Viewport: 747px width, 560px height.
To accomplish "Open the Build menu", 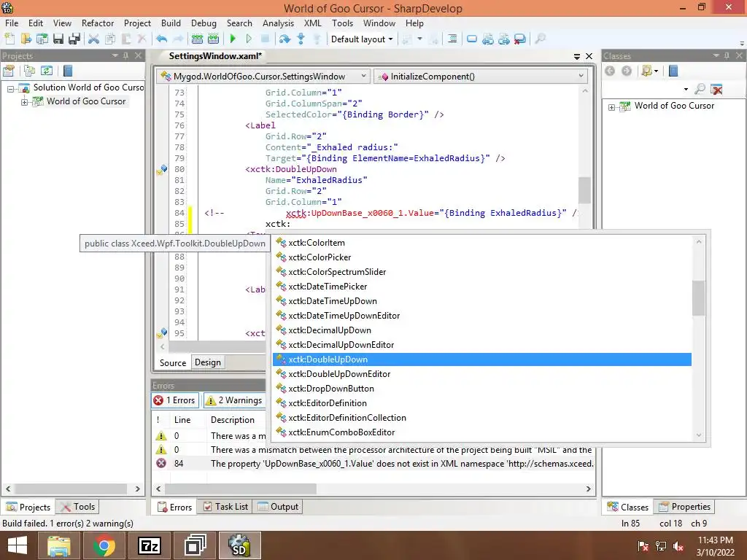I will (171, 23).
